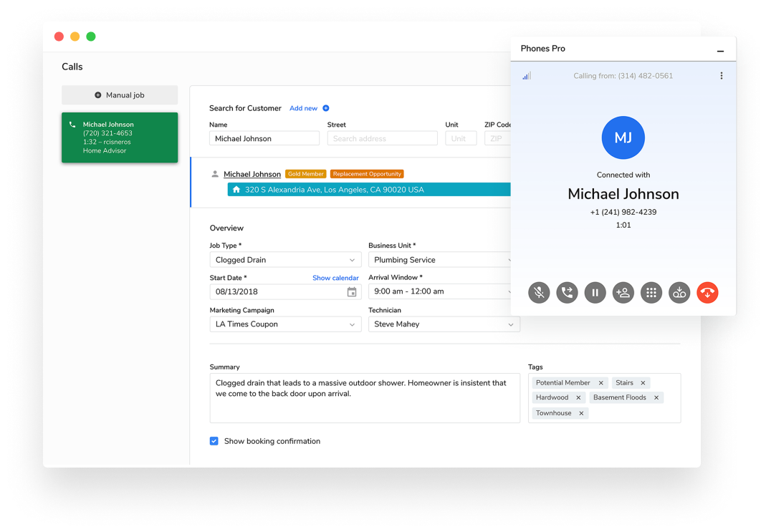This screenshot has height=532, width=766.
Task: Click into the Summary text area
Action: [x=365, y=398]
